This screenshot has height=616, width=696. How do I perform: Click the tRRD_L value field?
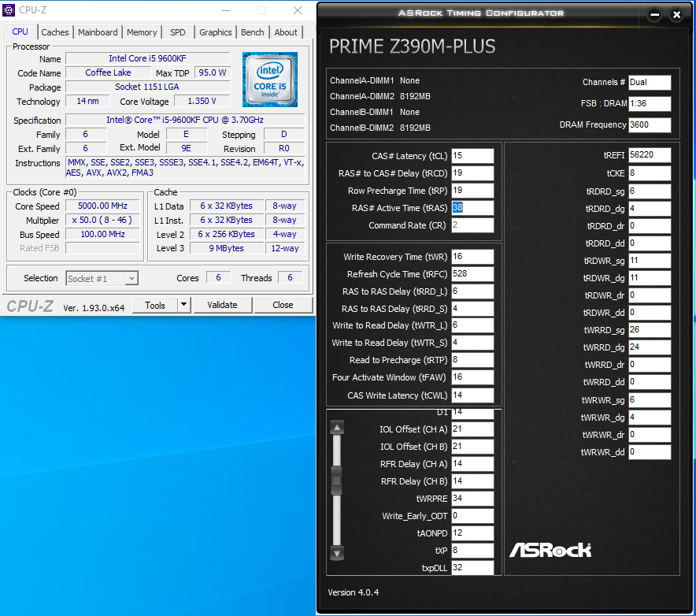point(472,291)
